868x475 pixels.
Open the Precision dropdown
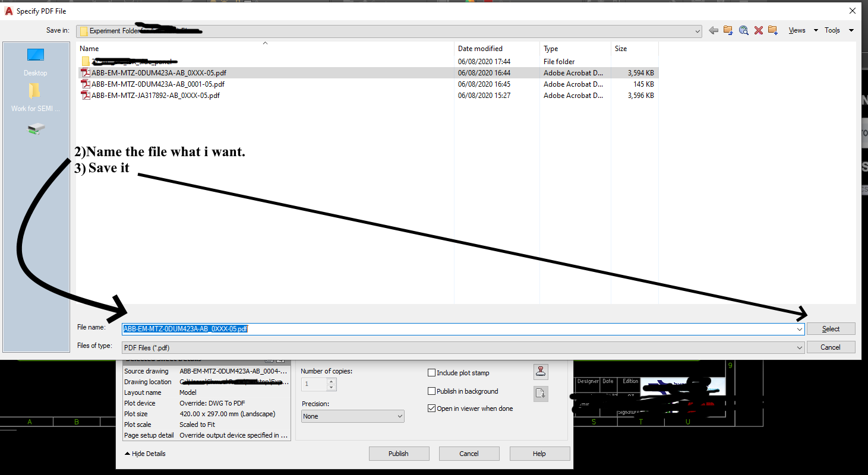[398, 416]
